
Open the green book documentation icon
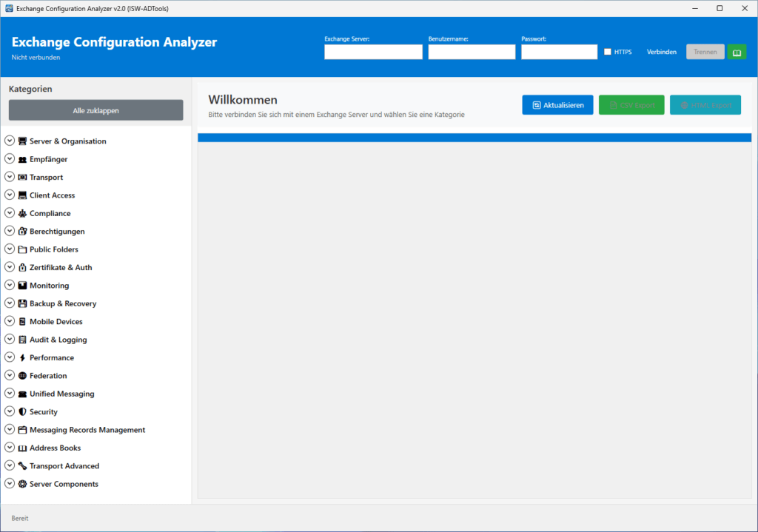tap(737, 52)
